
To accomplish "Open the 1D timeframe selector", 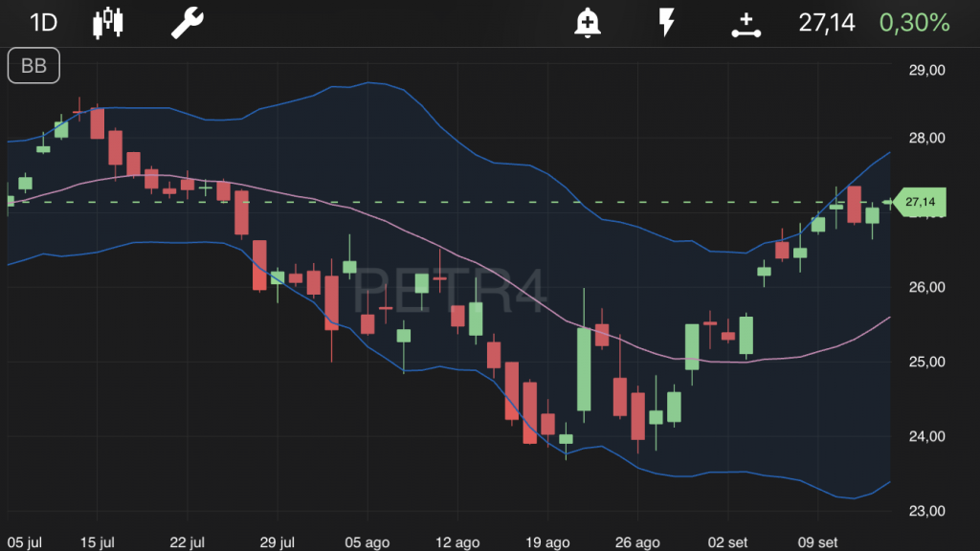I will (43, 23).
